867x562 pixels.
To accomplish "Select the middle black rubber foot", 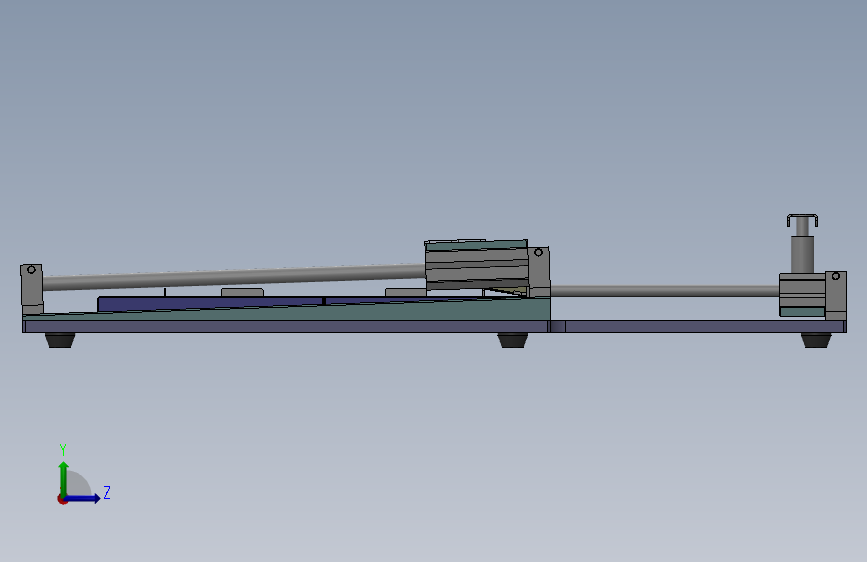I will (x=513, y=340).
